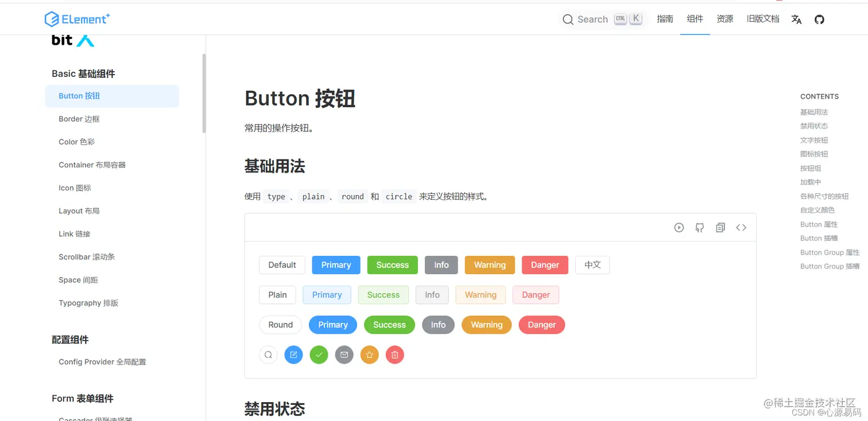
Task: Click the rounded Primary button
Action: (x=332, y=325)
